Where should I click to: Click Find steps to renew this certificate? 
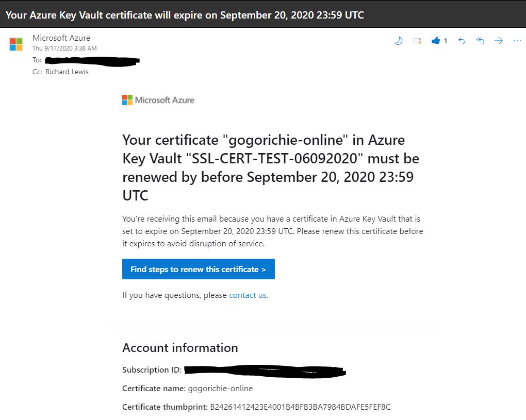click(x=198, y=269)
